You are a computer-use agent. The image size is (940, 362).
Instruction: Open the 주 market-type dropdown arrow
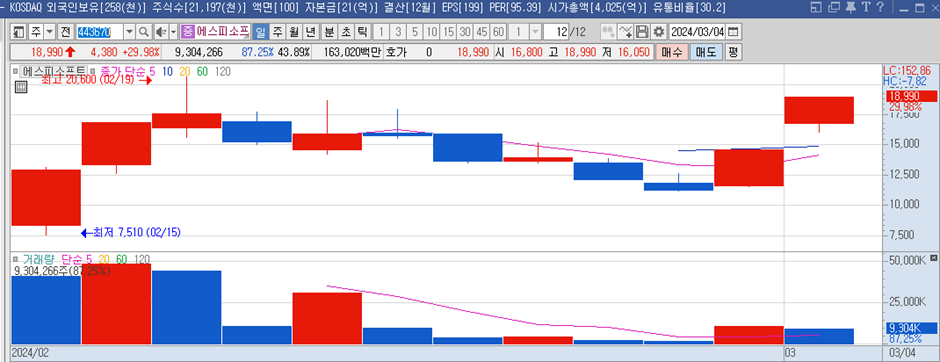coord(50,32)
